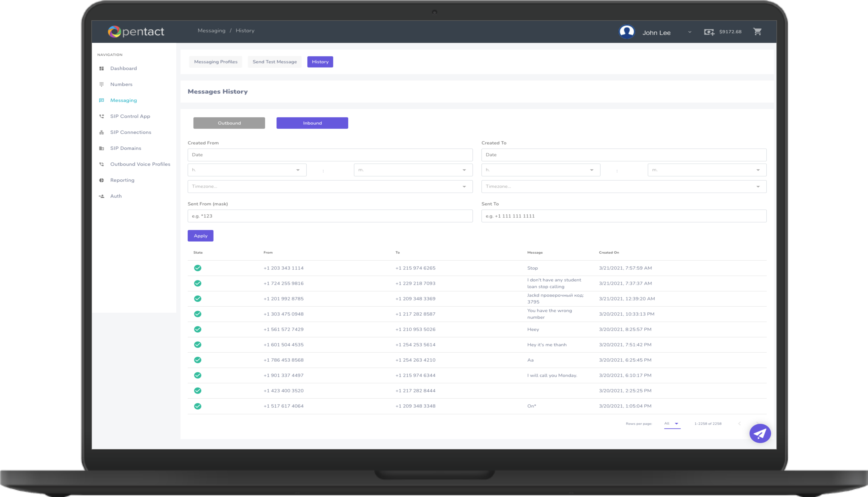Click the Apply filter button
868x497 pixels.
(200, 236)
